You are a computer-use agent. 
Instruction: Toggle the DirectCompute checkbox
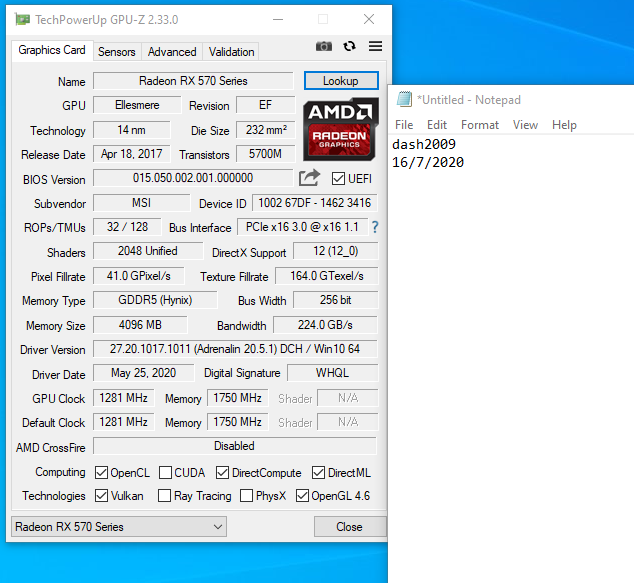point(222,472)
